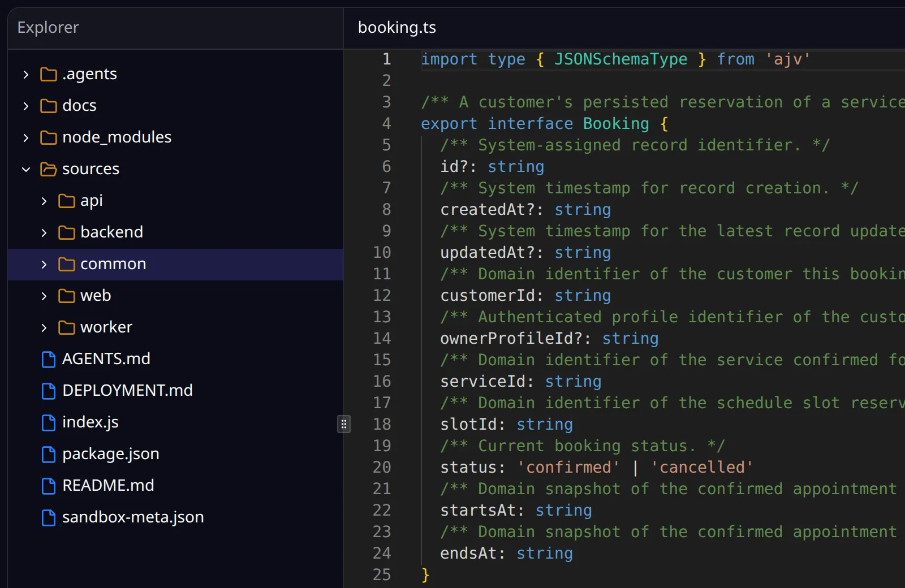Expand the api folder chevron
The image size is (905, 588).
click(x=44, y=201)
